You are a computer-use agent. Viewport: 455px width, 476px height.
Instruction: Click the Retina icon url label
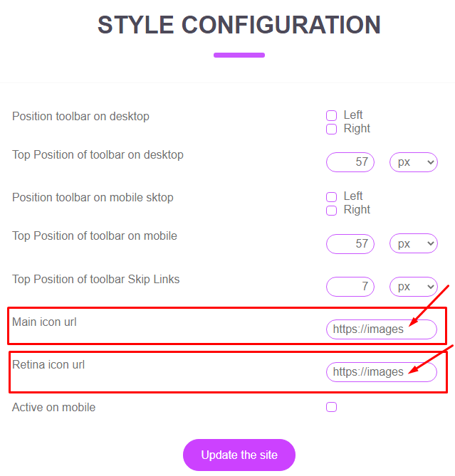click(48, 364)
